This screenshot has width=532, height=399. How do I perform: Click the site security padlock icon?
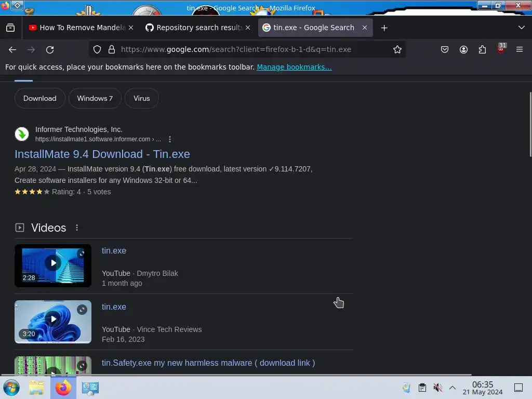[x=112, y=49]
